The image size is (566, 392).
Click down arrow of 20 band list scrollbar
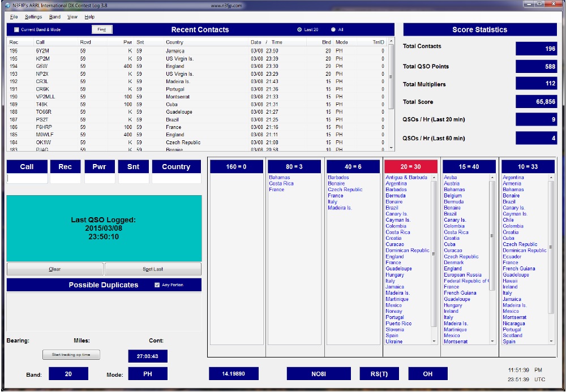(x=434, y=341)
